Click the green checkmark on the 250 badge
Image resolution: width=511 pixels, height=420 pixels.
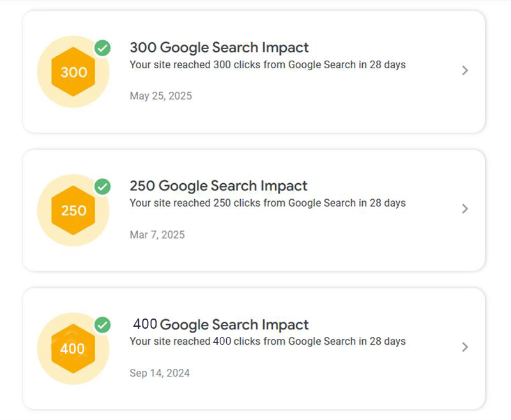tap(102, 186)
